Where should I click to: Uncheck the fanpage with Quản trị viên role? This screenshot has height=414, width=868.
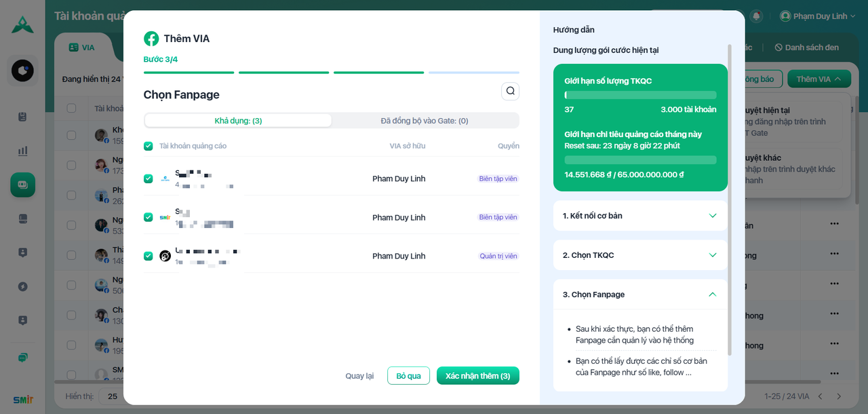click(x=149, y=256)
